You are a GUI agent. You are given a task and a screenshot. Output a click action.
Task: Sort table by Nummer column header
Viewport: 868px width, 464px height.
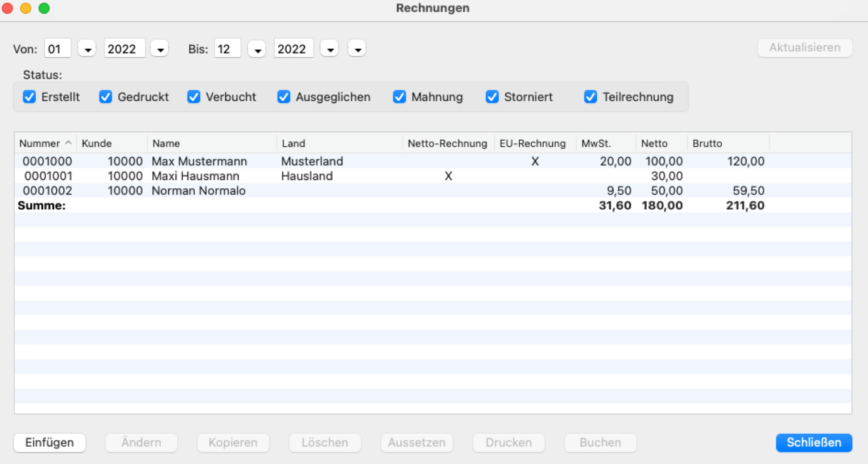click(x=40, y=144)
